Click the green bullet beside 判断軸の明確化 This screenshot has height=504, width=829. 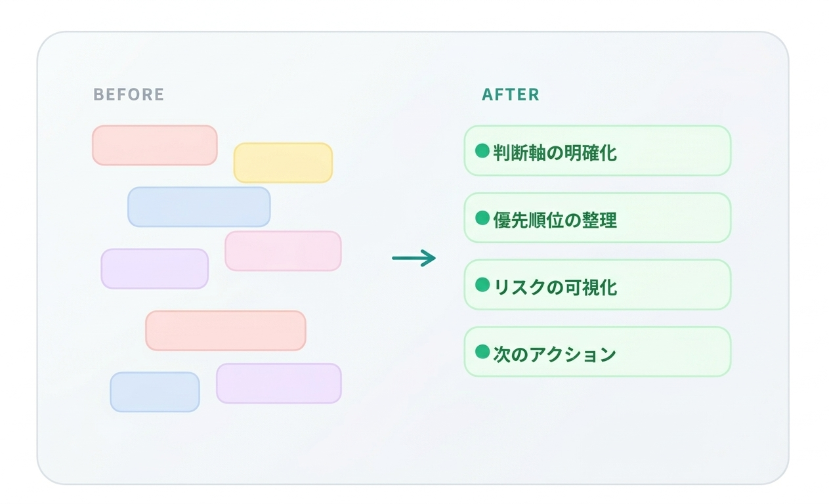(482, 151)
